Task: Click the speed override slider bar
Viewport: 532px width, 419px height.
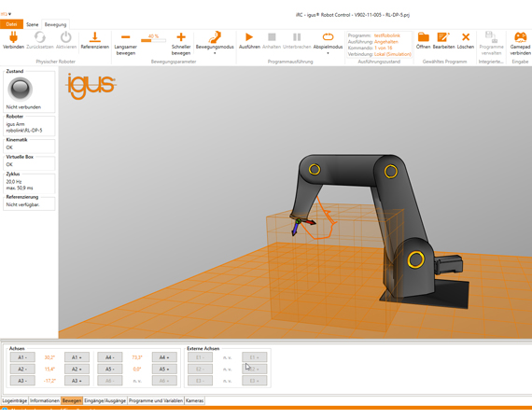Action: (x=153, y=40)
